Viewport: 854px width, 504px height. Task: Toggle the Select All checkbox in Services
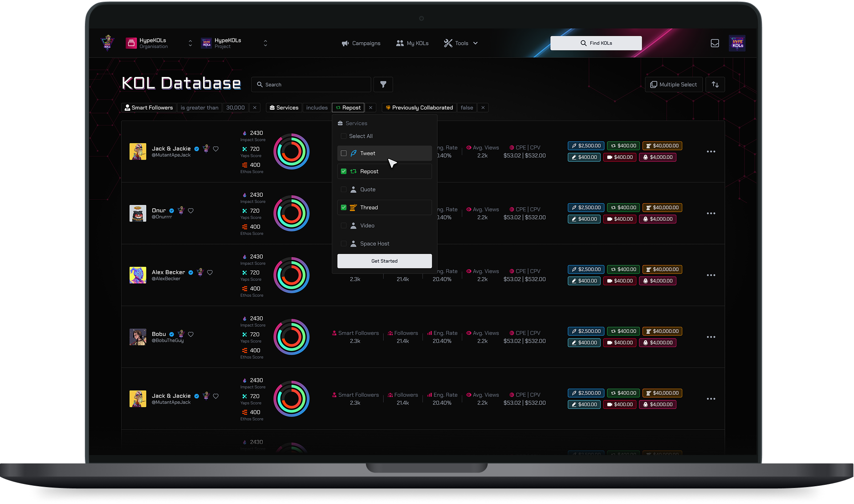click(343, 137)
